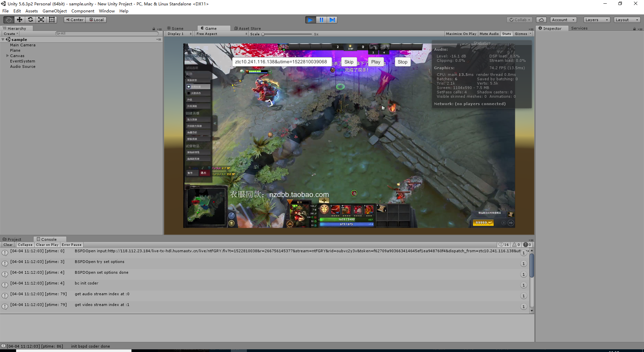Select the Scale tool
644x352 pixels.
[41, 20]
